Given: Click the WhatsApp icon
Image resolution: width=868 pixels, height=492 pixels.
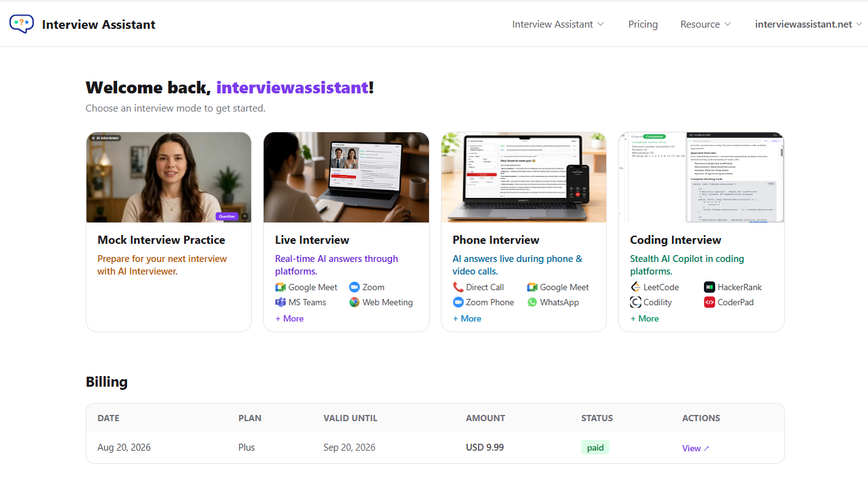Looking at the screenshot, I should tap(532, 302).
